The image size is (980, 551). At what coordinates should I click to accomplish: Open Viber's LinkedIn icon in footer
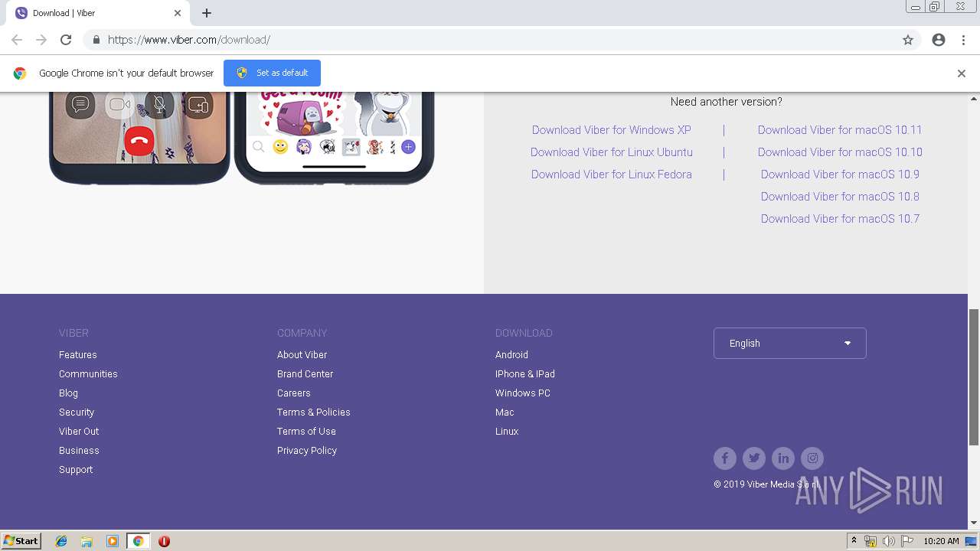(783, 458)
